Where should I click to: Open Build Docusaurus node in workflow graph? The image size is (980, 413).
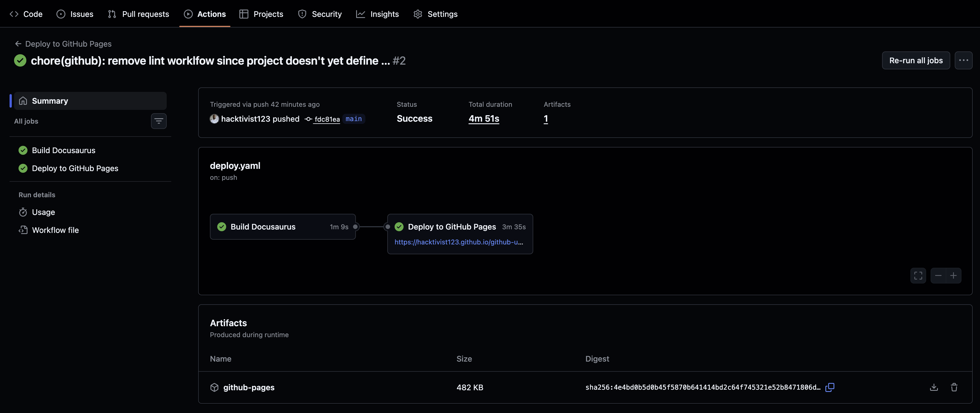(283, 227)
